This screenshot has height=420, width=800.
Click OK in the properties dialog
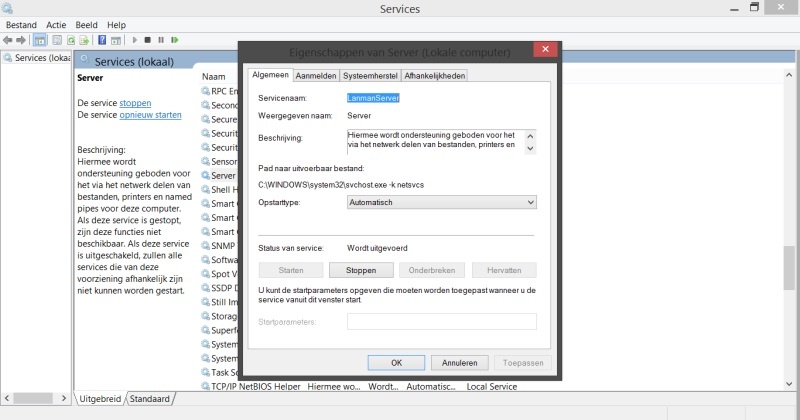point(396,363)
